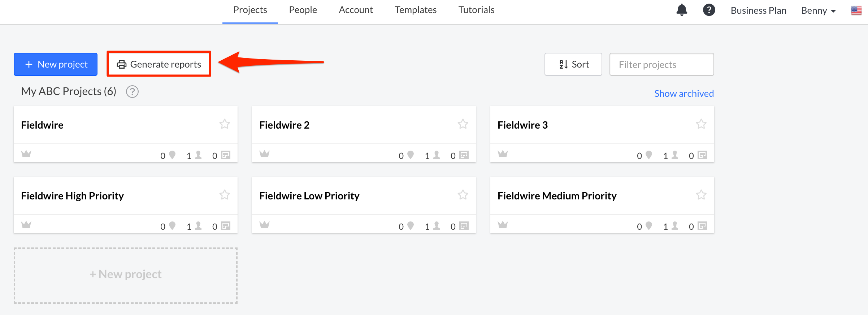Click crown icon on Fieldwire High Priority card
868x315 pixels.
26,225
